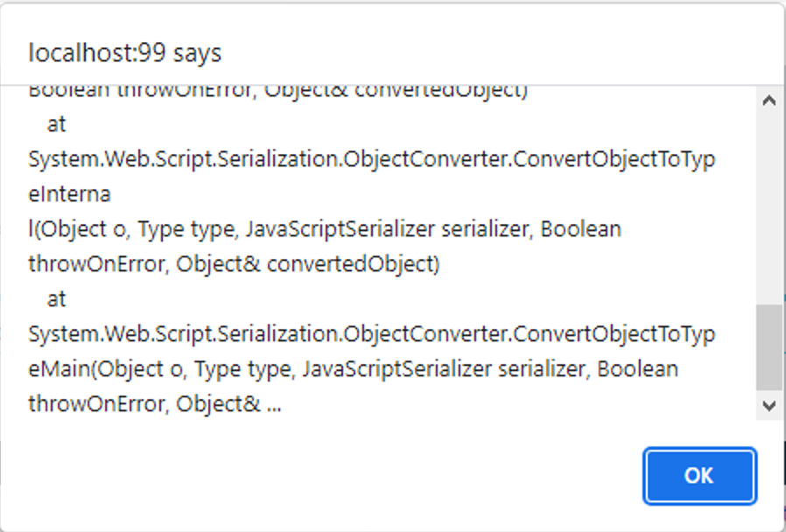Click the scrollbar up arrow

click(769, 100)
